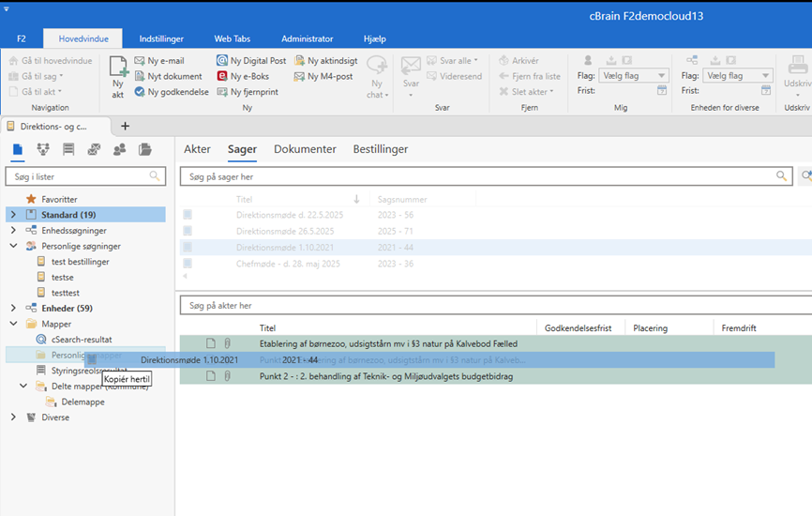
Task: Click the Favoritter star icon
Action: (x=31, y=199)
